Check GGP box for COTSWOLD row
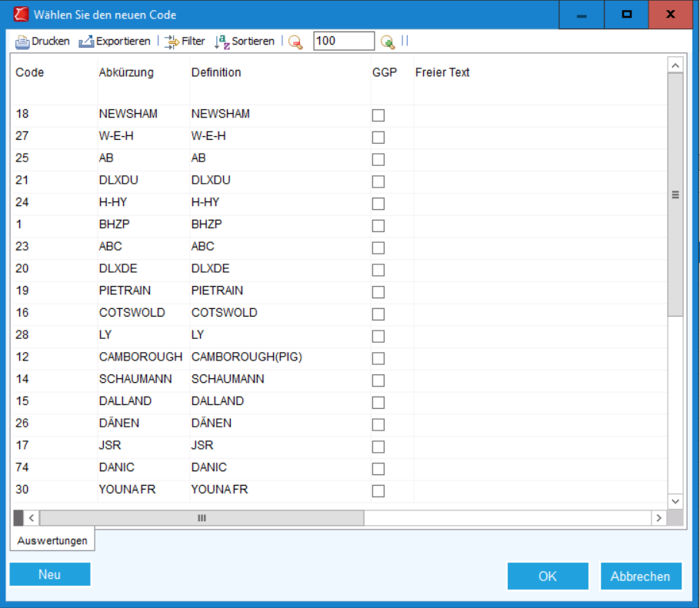Viewport: 700px width, 608px height. (x=378, y=314)
